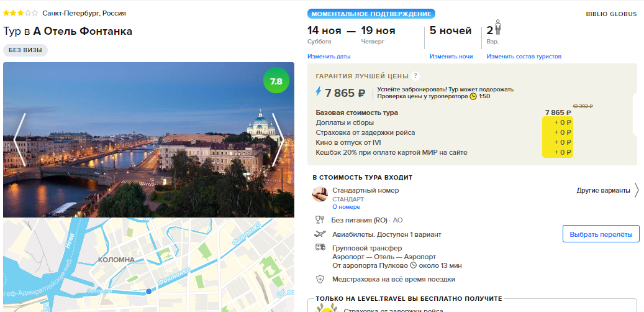Click the '5 ночей' nights value
The width and height of the screenshot is (644, 312).
[x=451, y=31]
